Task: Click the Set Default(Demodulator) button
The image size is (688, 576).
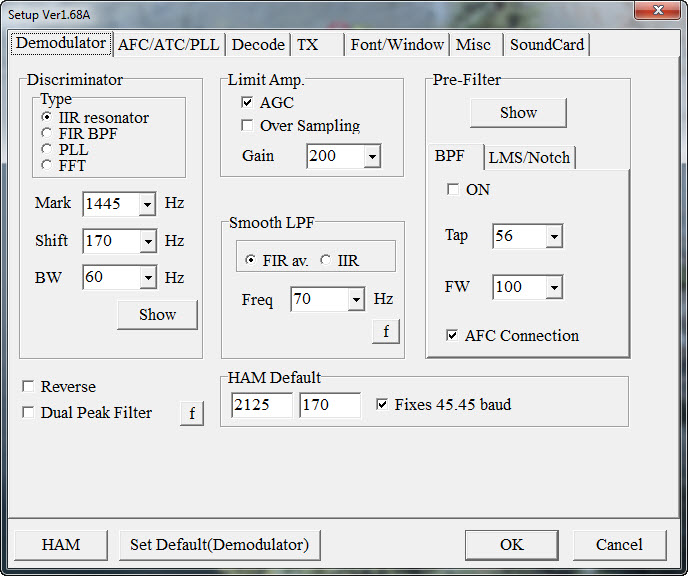Action: pos(219,545)
